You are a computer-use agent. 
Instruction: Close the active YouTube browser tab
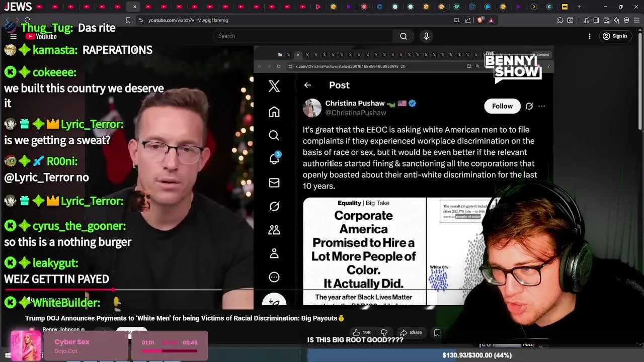click(134, 7)
